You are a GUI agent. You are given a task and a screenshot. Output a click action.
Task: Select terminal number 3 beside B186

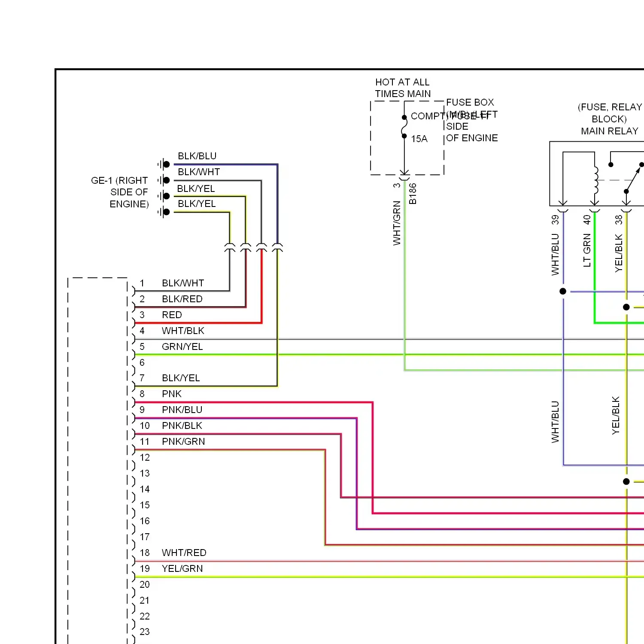coord(397,185)
